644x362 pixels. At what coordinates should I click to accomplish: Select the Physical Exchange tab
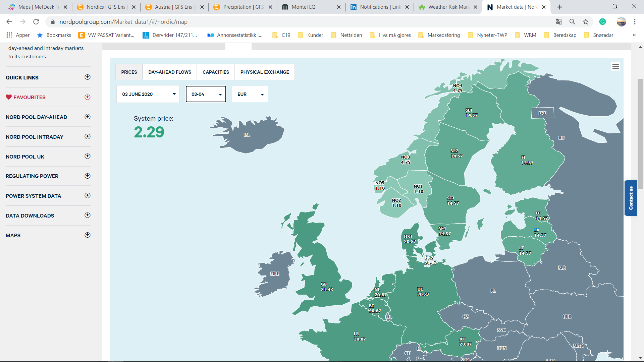[264, 72]
